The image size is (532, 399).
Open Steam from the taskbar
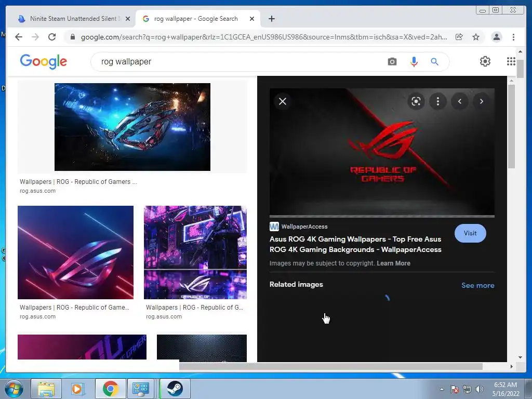[x=175, y=389]
